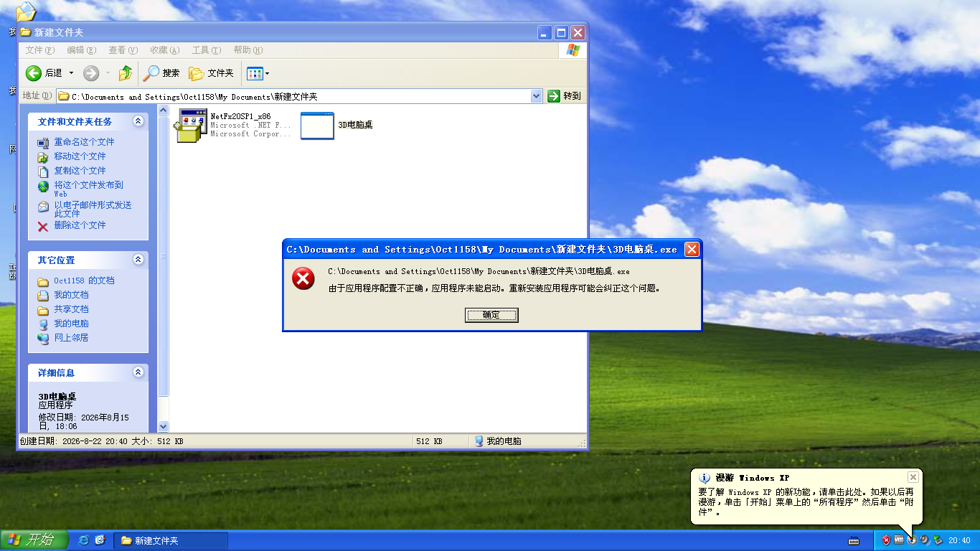The height and width of the screenshot is (551, 980).
Task: Click the 重命名这个文件 link
Action: coord(84,142)
